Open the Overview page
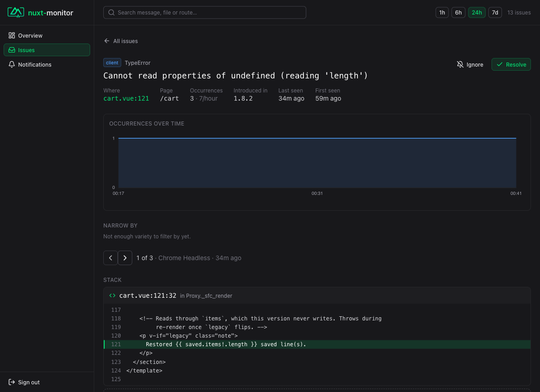The height and width of the screenshot is (392, 540). pos(47,35)
